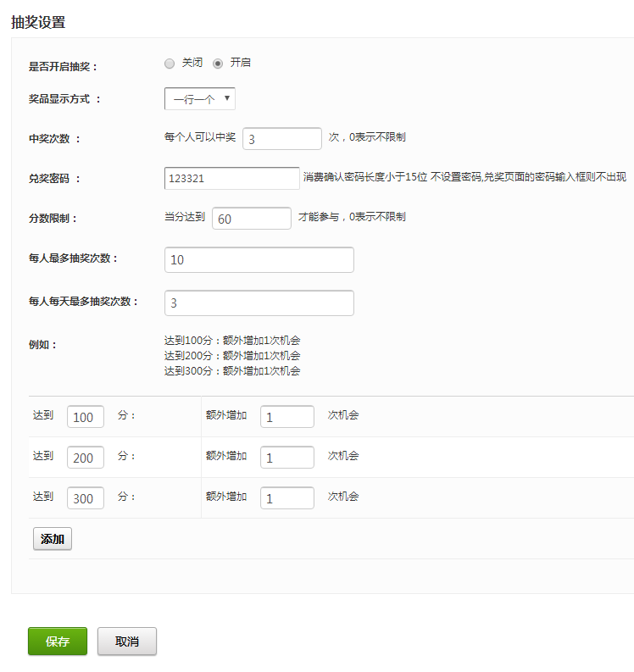Click the 达到 100 分 score field
Viewport: 634px width, 672px height.
point(86,417)
